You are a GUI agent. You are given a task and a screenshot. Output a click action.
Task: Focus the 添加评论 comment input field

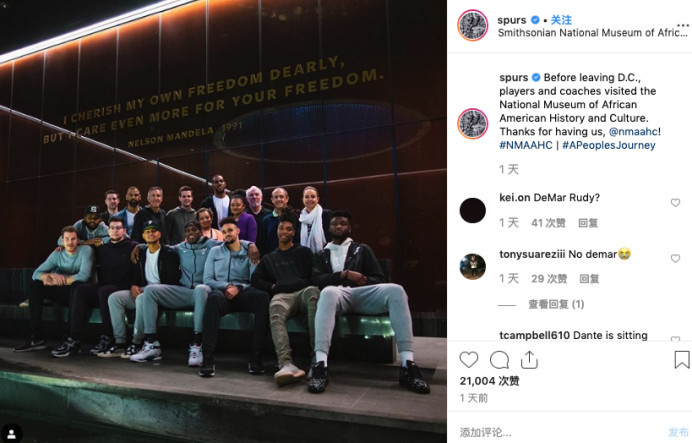[560, 432]
